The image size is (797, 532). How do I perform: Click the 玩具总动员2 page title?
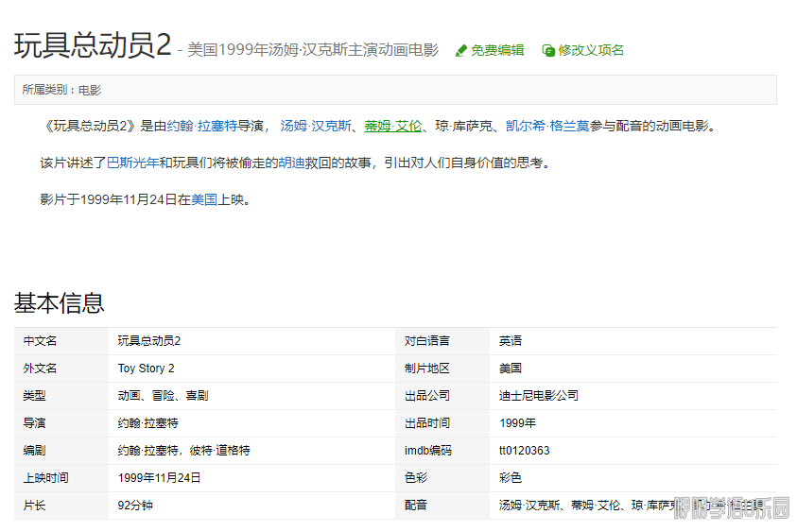[x=92, y=45]
